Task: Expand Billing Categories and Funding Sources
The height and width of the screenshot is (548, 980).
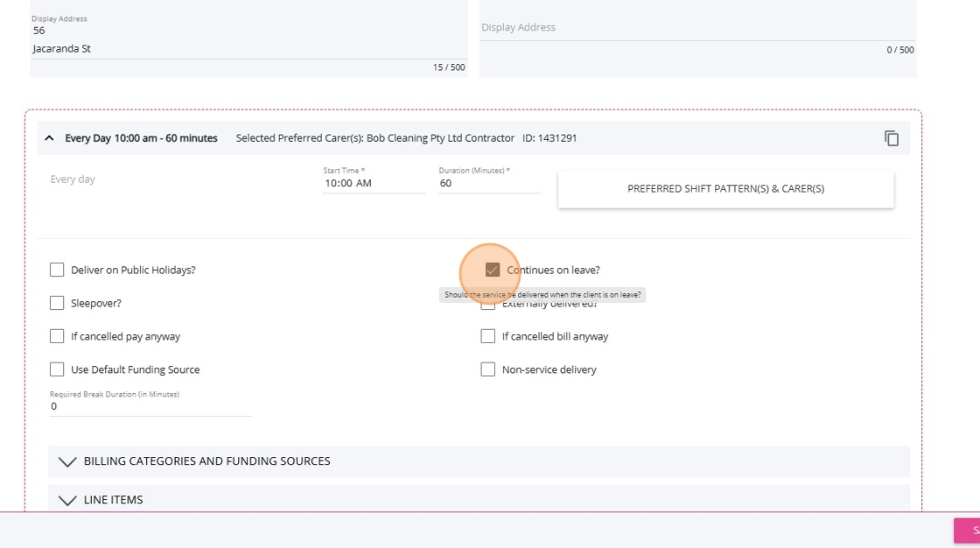Action: (67, 461)
